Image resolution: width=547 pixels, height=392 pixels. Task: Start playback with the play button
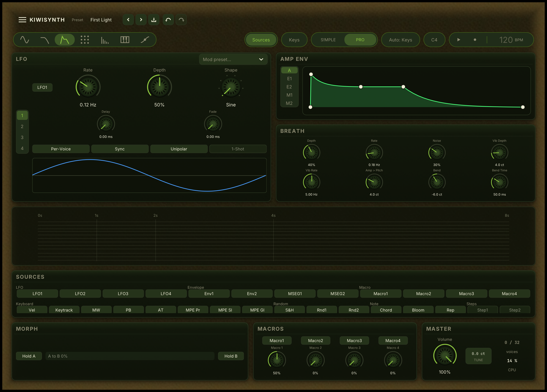[x=459, y=40]
